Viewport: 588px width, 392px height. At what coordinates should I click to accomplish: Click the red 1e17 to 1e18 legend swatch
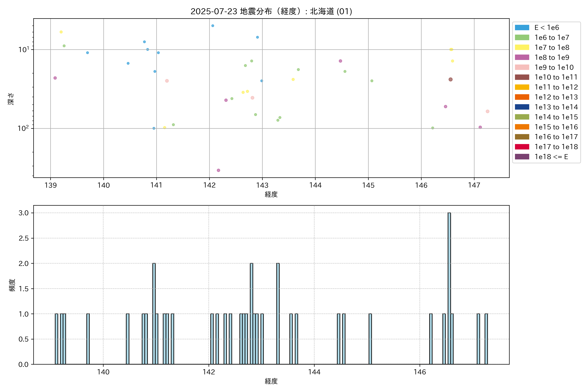[522, 147]
